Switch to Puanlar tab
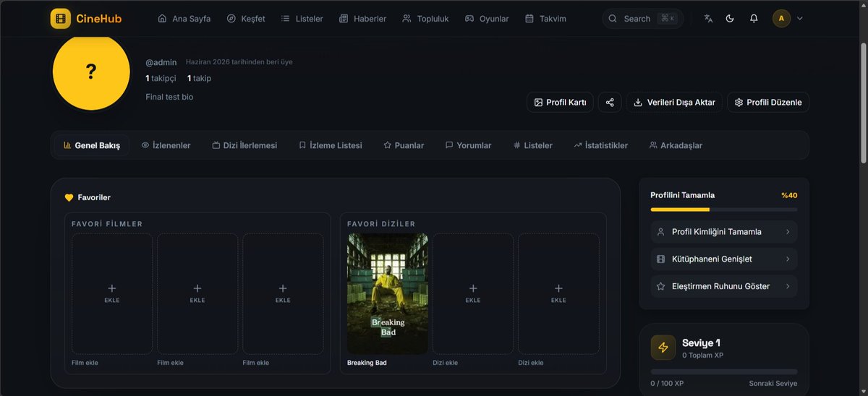 pos(404,145)
